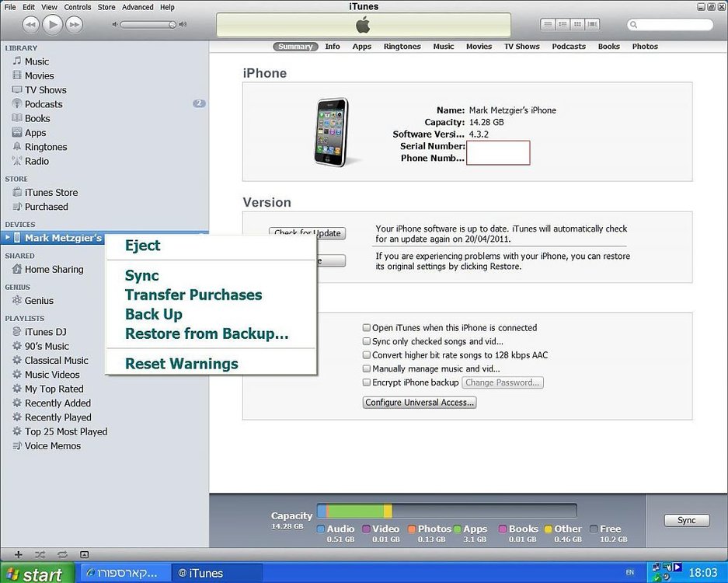Go back to the previous track
The width and height of the screenshot is (728, 583).
click(30, 25)
